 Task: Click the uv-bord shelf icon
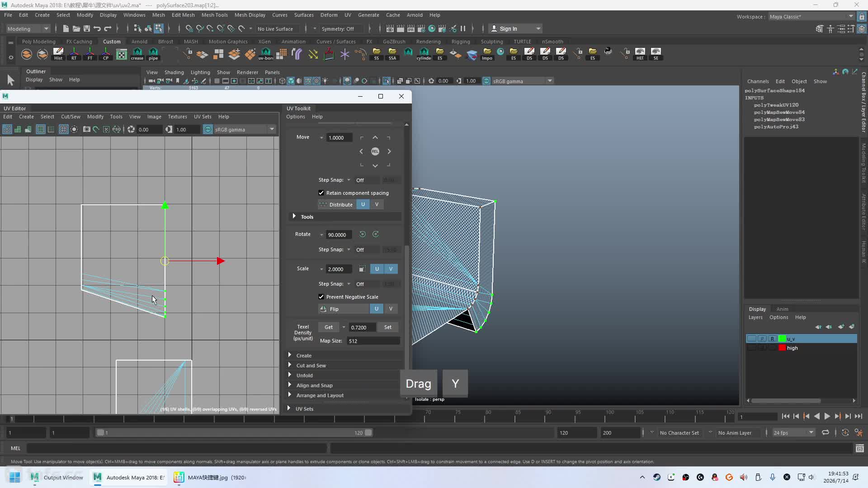click(x=266, y=54)
